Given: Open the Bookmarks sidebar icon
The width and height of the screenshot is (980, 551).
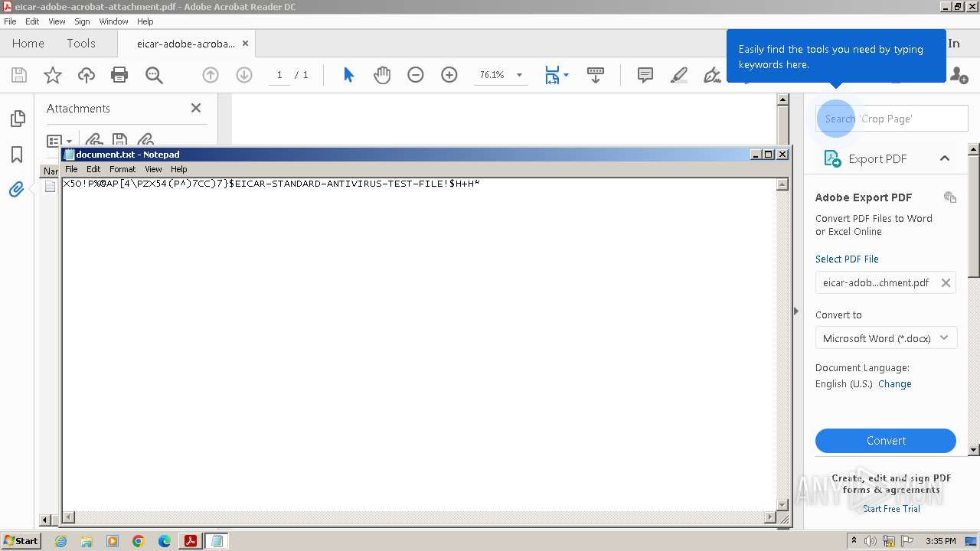Looking at the screenshot, I should (17, 155).
